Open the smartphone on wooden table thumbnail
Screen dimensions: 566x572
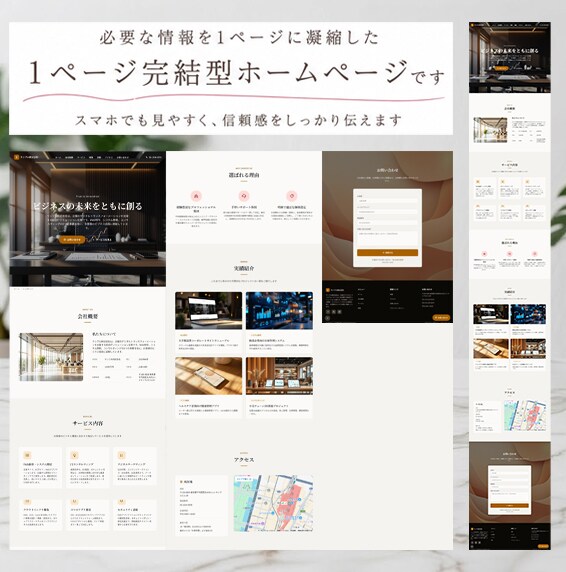click(x=209, y=376)
